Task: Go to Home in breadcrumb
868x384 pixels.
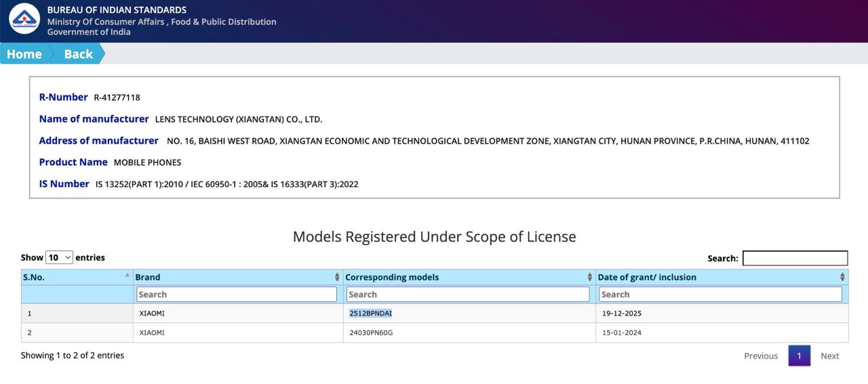Action: pyautogui.click(x=24, y=54)
